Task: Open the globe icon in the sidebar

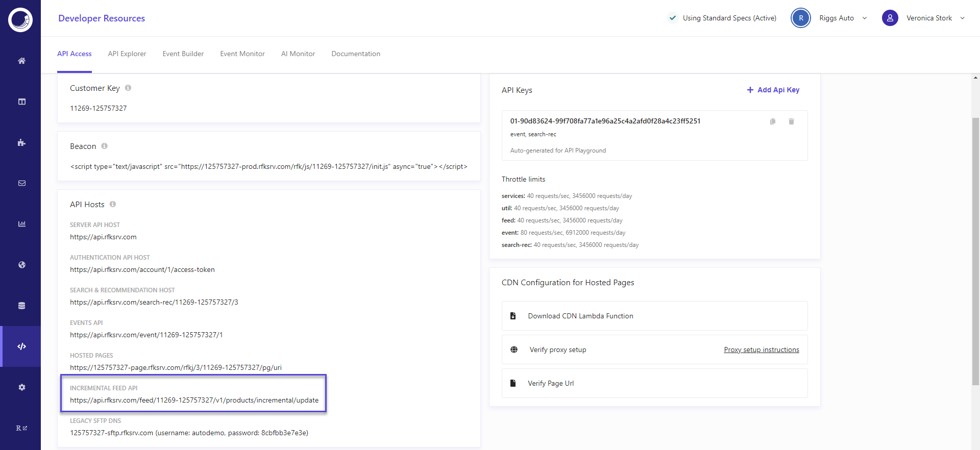Action: tap(21, 265)
